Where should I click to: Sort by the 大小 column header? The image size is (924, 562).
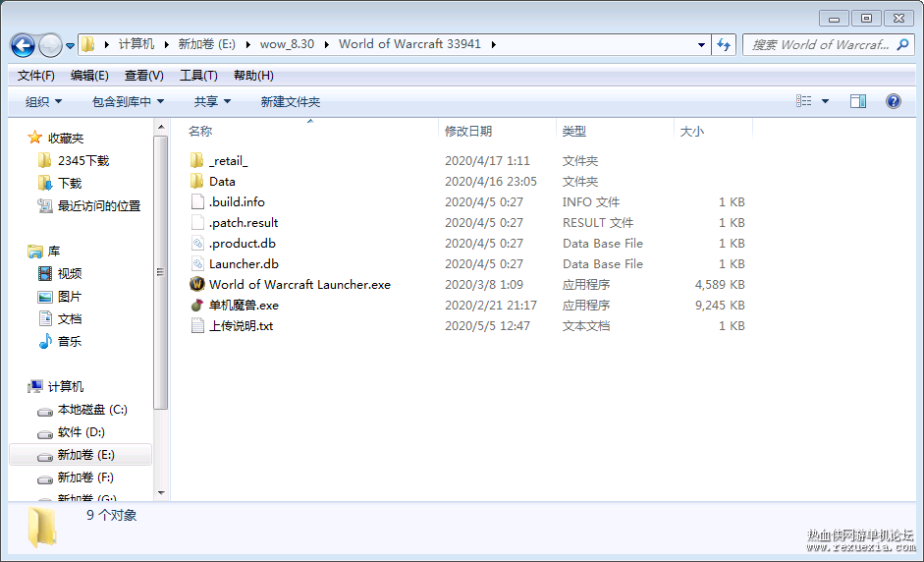pyautogui.click(x=692, y=131)
